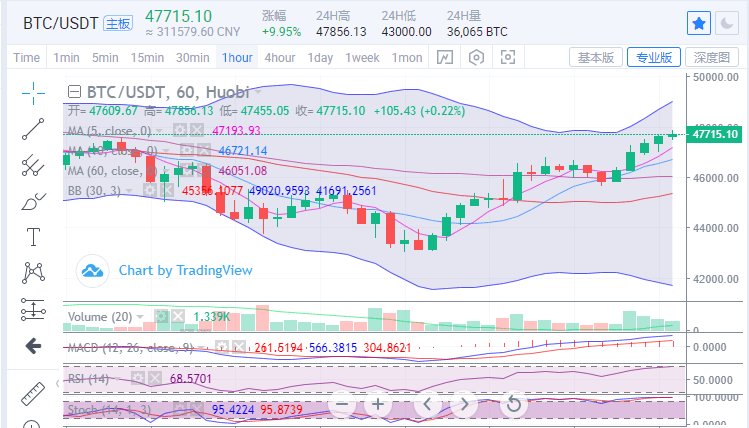Viewport: 749px width, 428px height.
Task: Switch to the 1week interval
Action: pyautogui.click(x=363, y=58)
